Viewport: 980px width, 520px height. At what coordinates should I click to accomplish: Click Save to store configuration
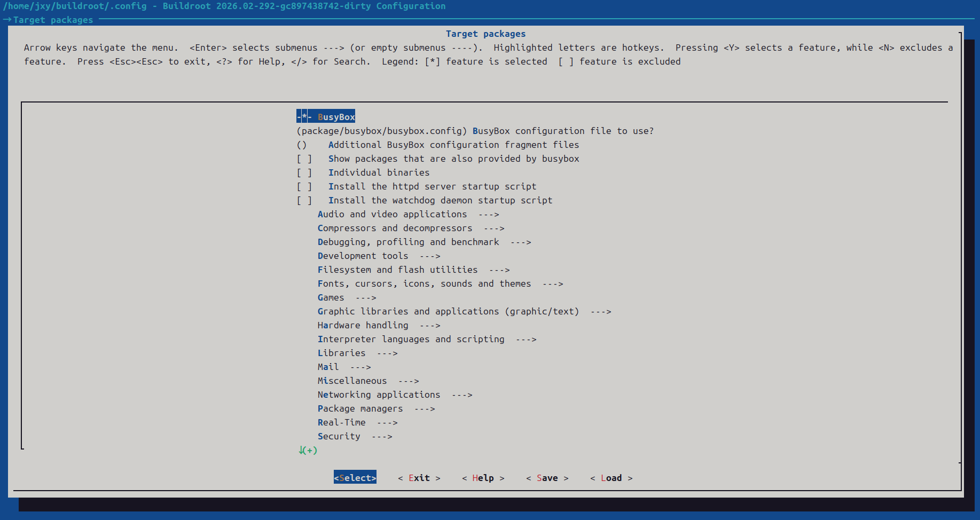click(x=547, y=478)
